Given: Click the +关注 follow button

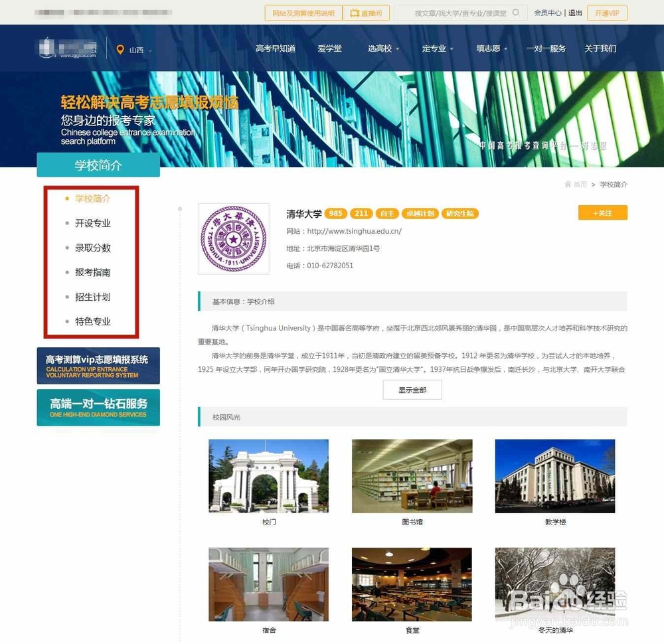Looking at the screenshot, I should pos(603,212).
